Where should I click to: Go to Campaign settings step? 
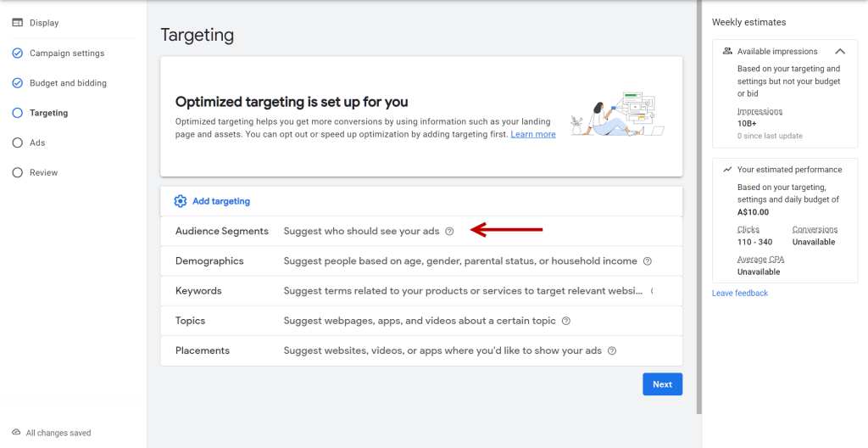point(67,53)
